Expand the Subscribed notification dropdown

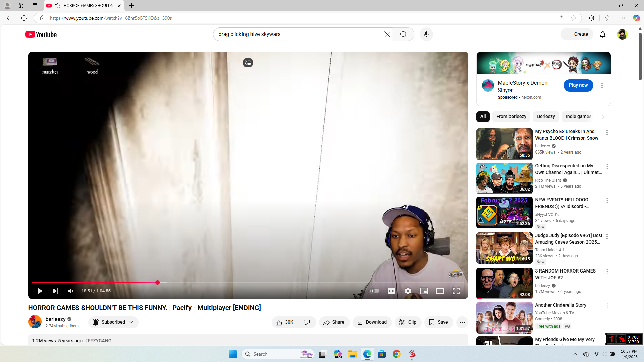pos(113,322)
